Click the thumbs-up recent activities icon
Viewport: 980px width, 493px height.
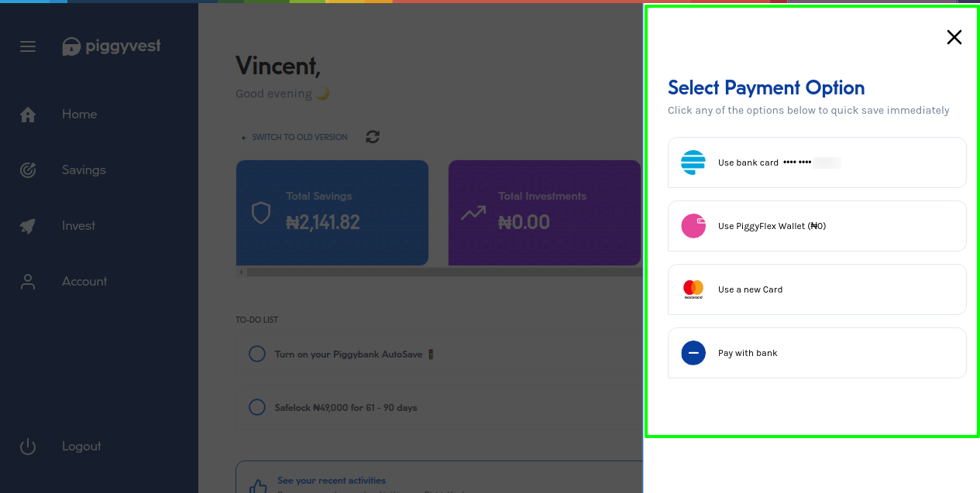pos(257,486)
